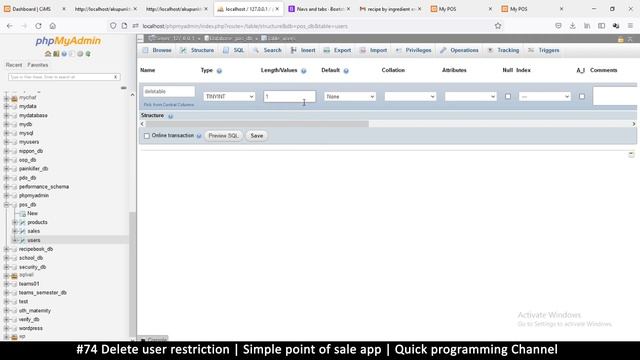Open the Operations tab
This screenshot has height=360, width=640.
(459, 50)
